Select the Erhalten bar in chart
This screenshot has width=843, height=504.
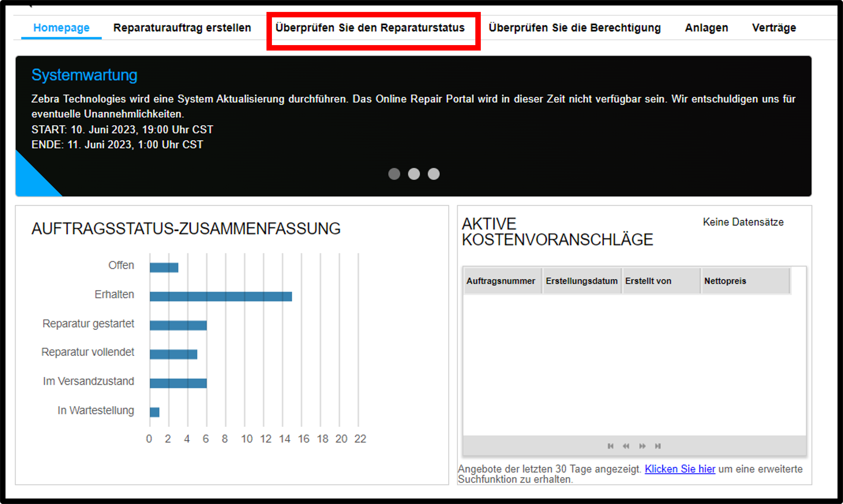pyautogui.click(x=221, y=297)
